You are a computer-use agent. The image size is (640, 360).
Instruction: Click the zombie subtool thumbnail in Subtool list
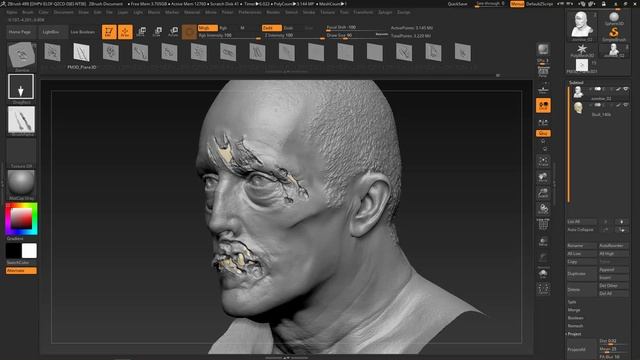(x=578, y=92)
